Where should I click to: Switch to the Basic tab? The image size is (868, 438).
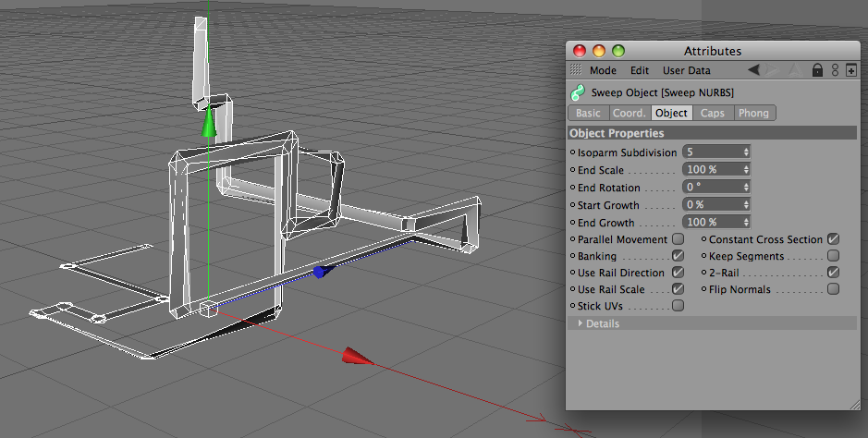pos(588,113)
